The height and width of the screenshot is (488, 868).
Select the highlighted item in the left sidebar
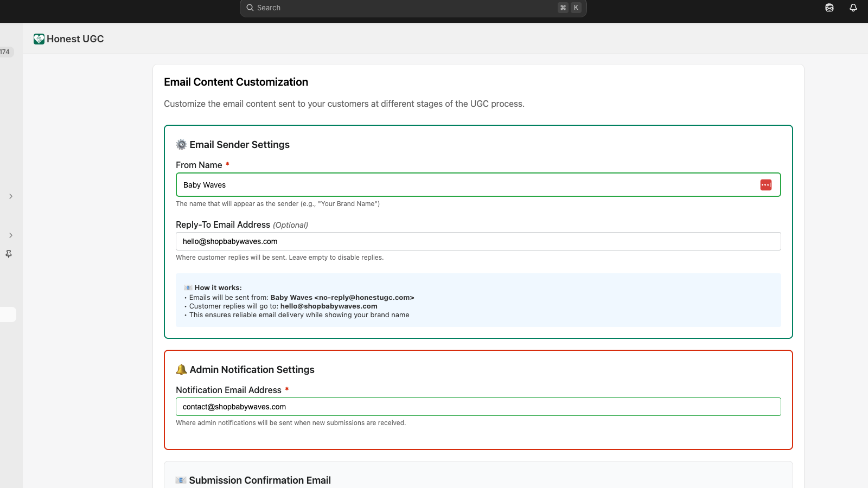pyautogui.click(x=8, y=314)
